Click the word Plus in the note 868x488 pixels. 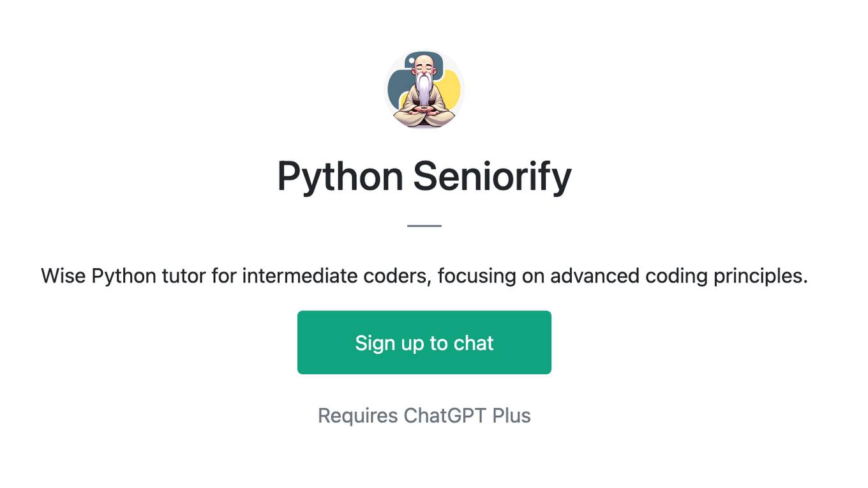(511, 416)
